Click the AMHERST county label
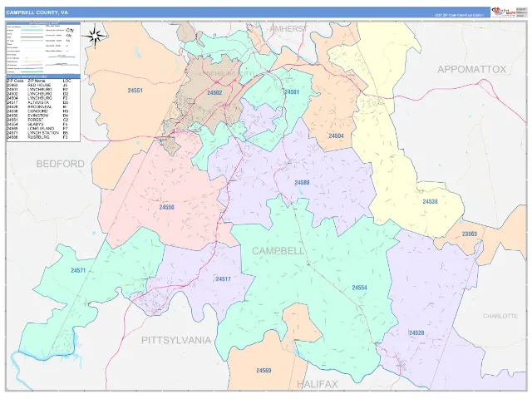This screenshot has width=532, height=399. pyautogui.click(x=288, y=29)
